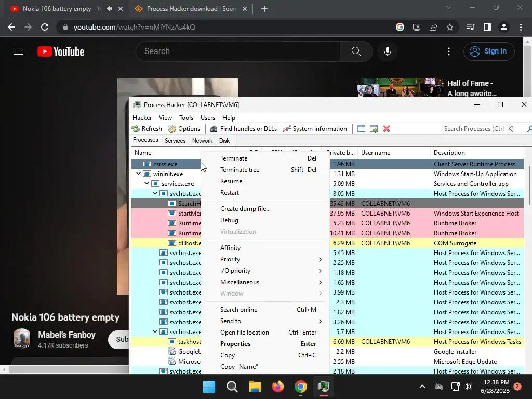
Task: Choose Search online in context menu
Action: pyautogui.click(x=265, y=310)
